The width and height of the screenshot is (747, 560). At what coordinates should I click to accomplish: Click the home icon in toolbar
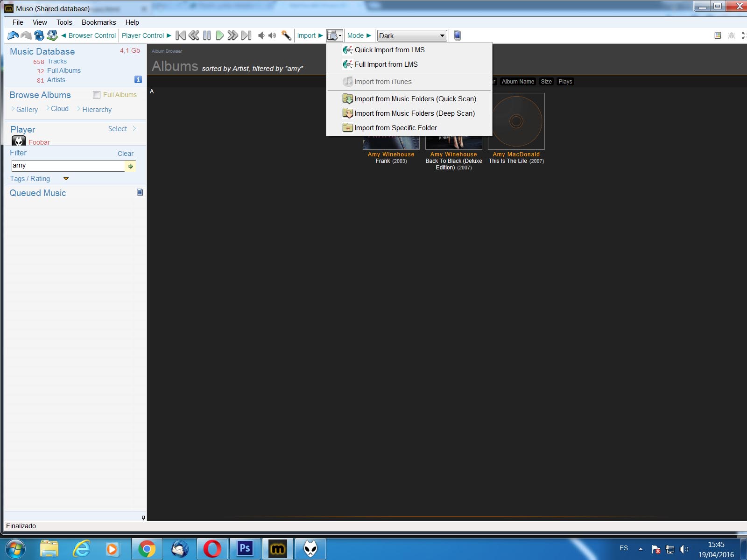pos(52,35)
